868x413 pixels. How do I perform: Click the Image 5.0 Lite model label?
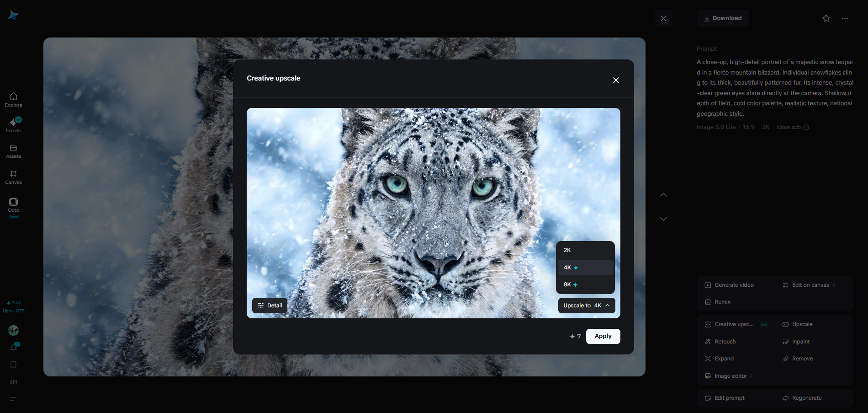tap(716, 127)
